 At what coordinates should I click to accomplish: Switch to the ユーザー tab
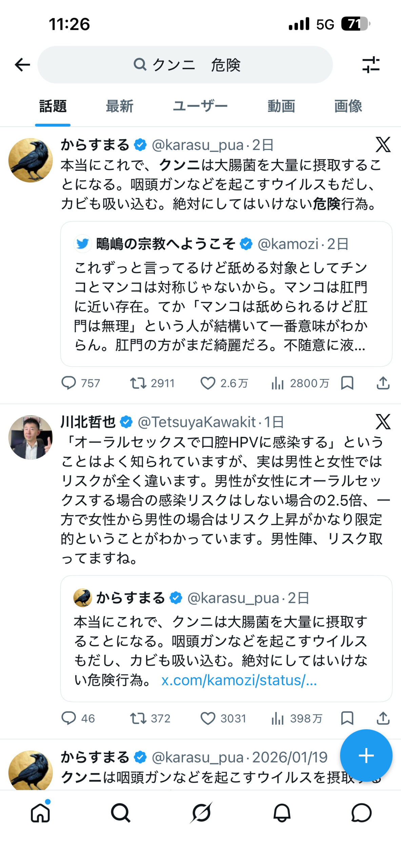point(200,106)
